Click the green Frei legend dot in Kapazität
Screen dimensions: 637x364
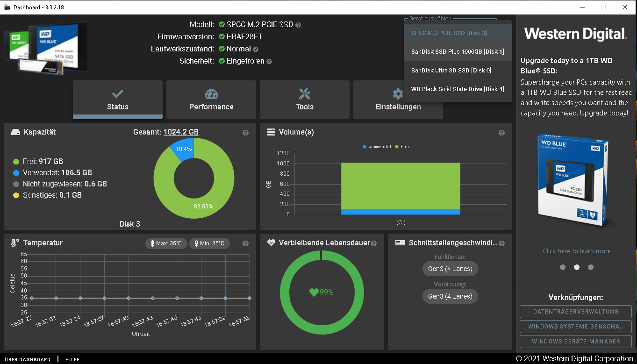tap(16, 162)
